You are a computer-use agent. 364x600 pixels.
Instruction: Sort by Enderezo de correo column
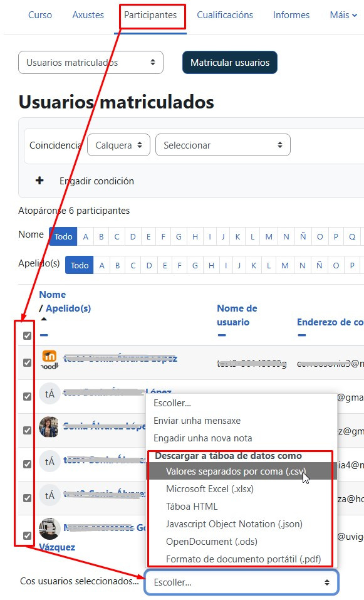330,322
